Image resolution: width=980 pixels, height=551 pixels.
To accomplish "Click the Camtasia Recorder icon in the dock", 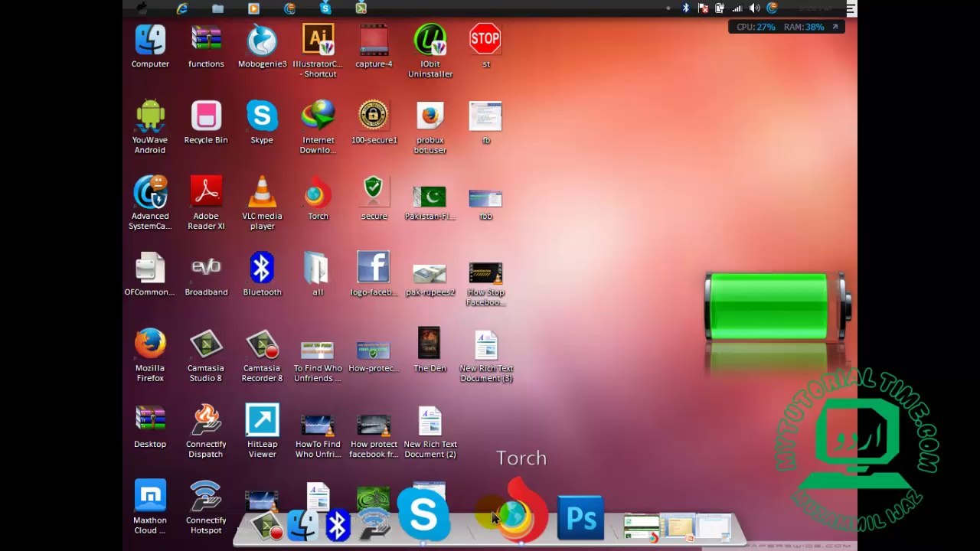I will 267,527.
